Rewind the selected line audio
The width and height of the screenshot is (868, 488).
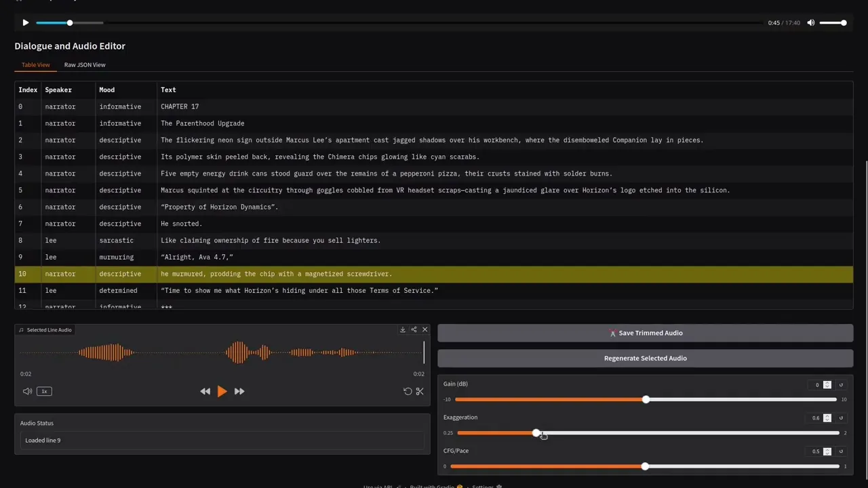pyautogui.click(x=205, y=391)
